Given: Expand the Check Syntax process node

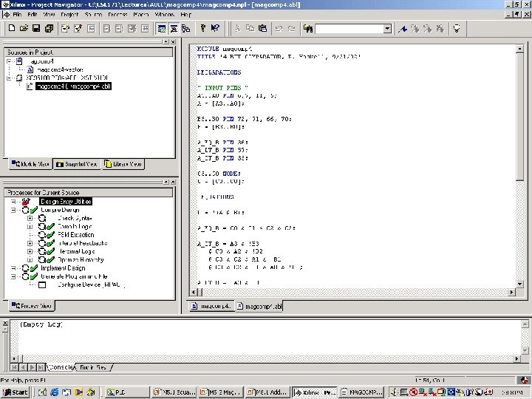Looking at the screenshot, I should point(30,219).
